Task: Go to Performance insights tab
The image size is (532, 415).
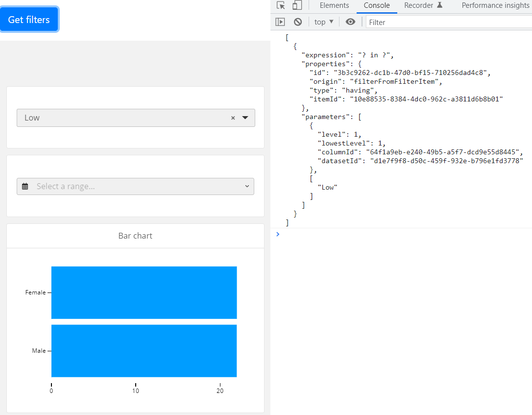Action: point(495,5)
